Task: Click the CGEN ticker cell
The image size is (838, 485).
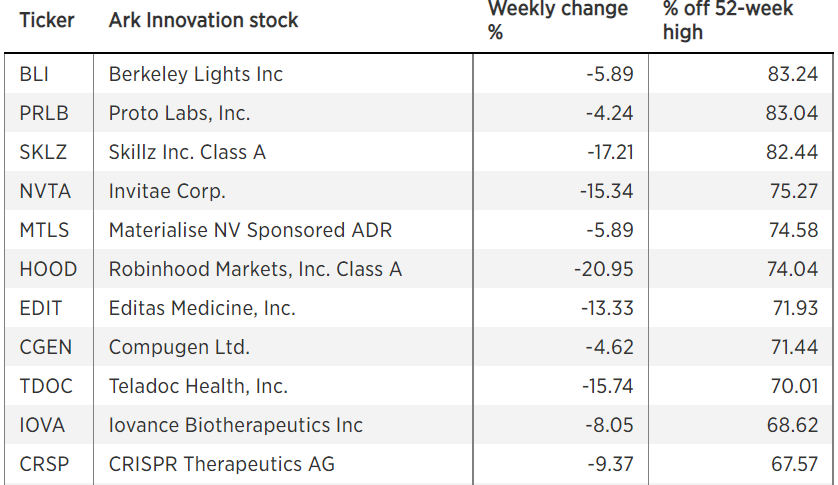Action: click(x=45, y=347)
